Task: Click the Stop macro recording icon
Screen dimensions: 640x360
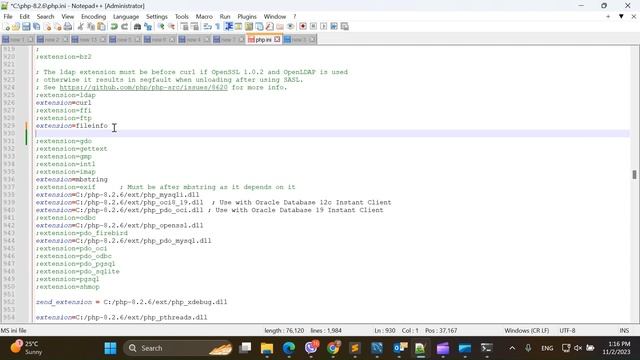Action: point(313,27)
